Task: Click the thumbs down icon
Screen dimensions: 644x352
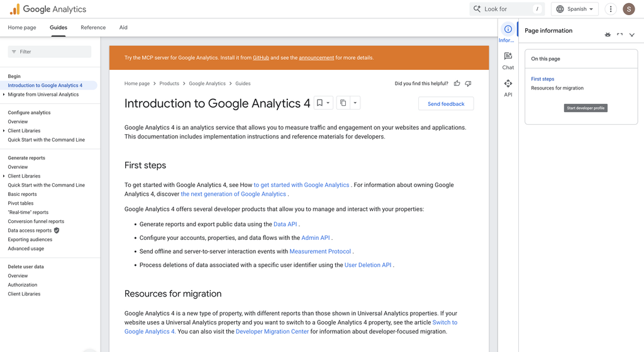Action: (x=468, y=84)
